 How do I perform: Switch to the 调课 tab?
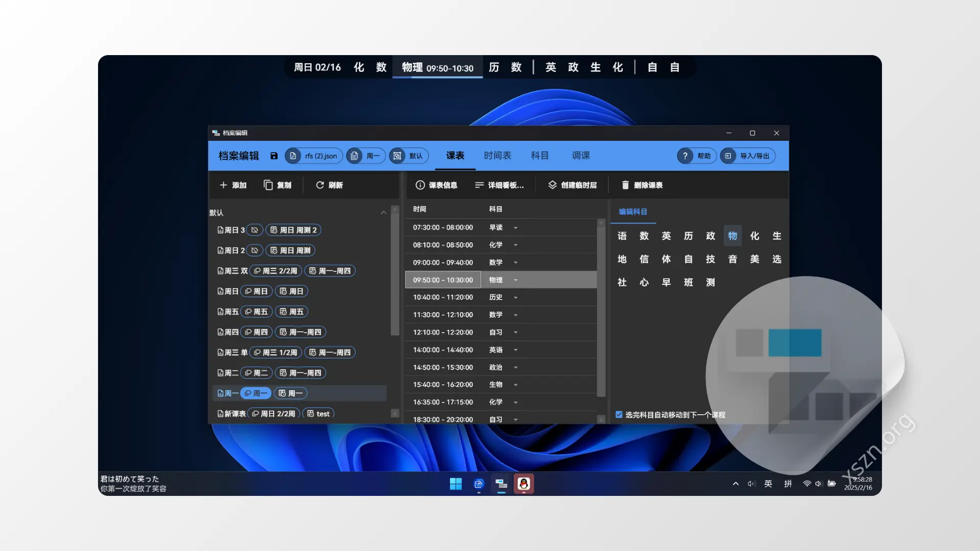580,156
